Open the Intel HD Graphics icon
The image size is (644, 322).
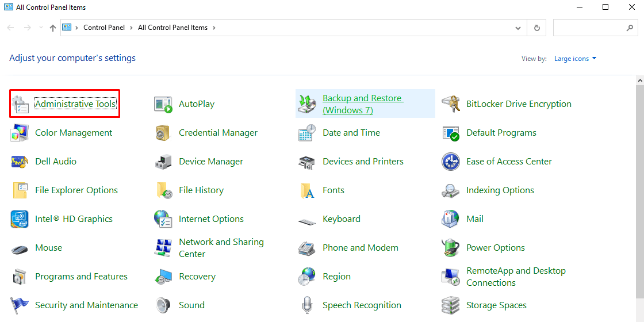(x=20, y=219)
